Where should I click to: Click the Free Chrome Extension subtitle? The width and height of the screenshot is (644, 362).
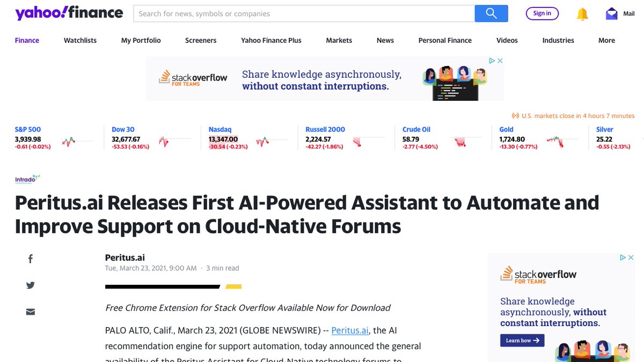pyautogui.click(x=248, y=308)
